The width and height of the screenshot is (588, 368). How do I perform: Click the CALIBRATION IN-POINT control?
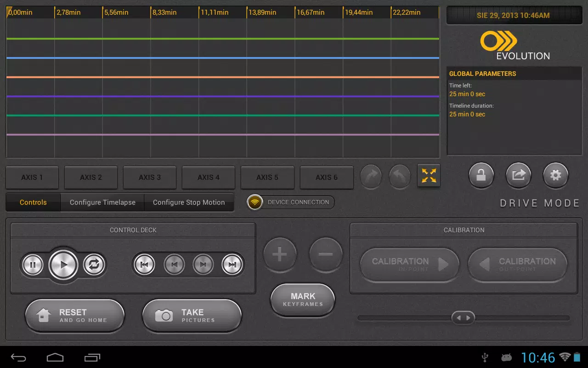point(409,265)
